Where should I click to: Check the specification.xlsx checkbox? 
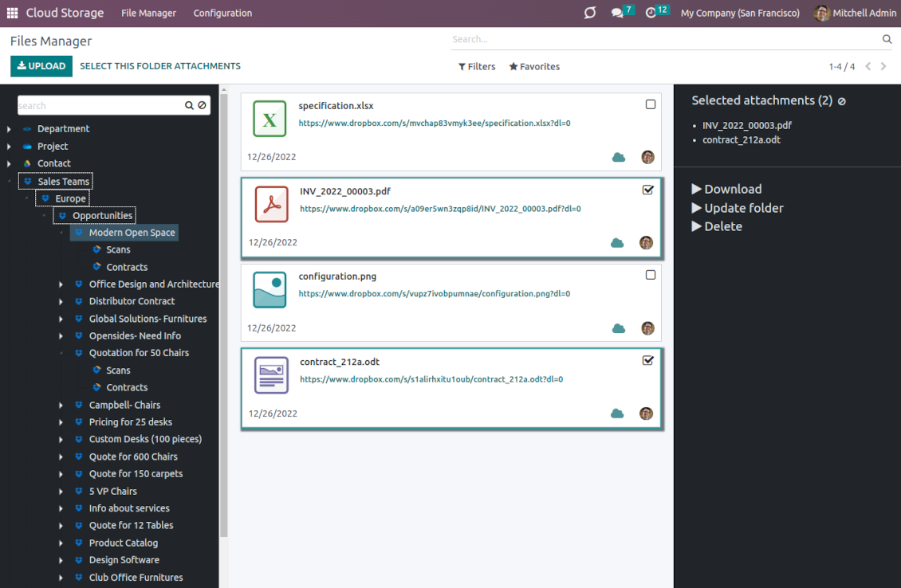pos(651,104)
